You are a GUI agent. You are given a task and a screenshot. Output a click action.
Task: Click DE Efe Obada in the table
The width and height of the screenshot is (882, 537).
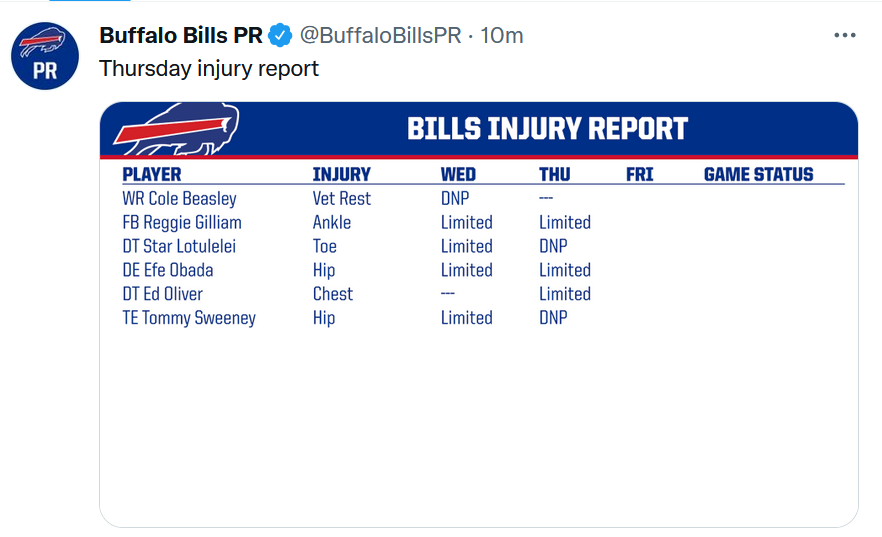point(168,270)
